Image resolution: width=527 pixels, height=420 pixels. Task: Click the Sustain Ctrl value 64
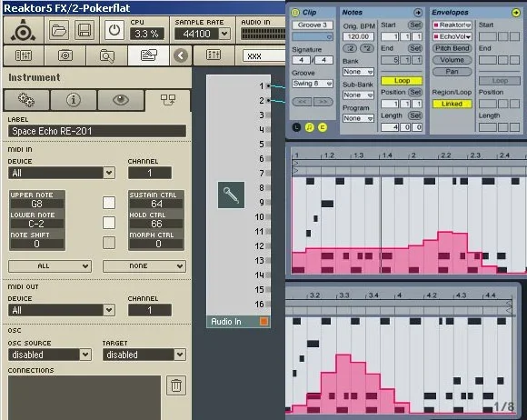(156, 204)
